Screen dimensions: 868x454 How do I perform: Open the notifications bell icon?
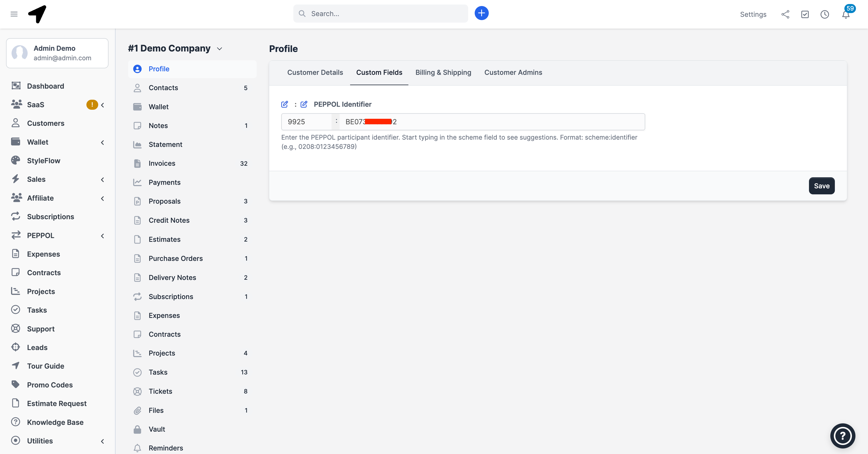click(845, 15)
